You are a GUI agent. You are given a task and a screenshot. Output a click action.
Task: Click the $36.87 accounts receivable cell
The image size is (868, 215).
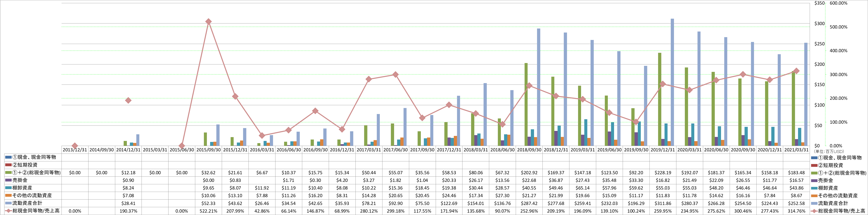coord(556,180)
